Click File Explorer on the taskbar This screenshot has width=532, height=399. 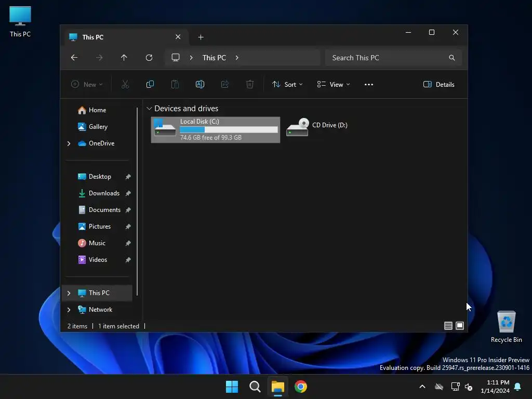277,387
